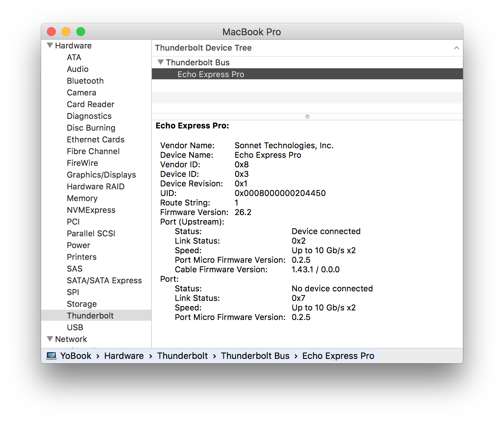Open Graphics/Displays information
The height and width of the screenshot is (422, 504).
tap(101, 175)
